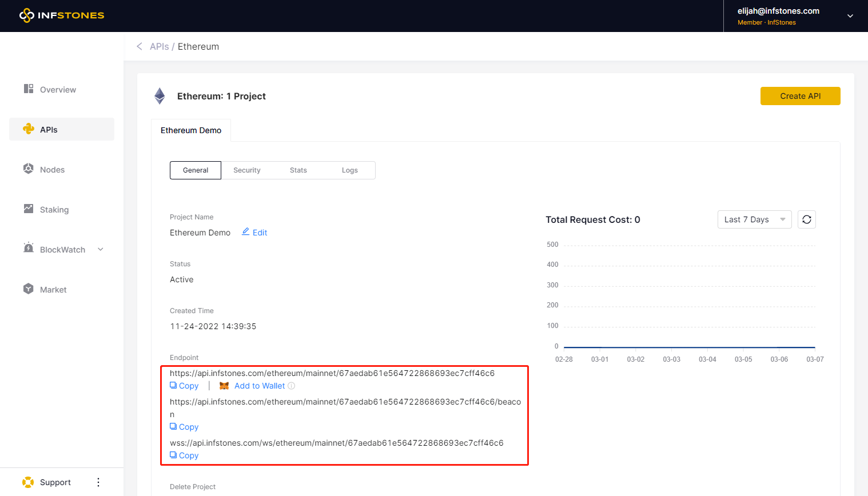Screen dimensions: 868x496
Task: Switch to the General tab
Action: (196, 170)
